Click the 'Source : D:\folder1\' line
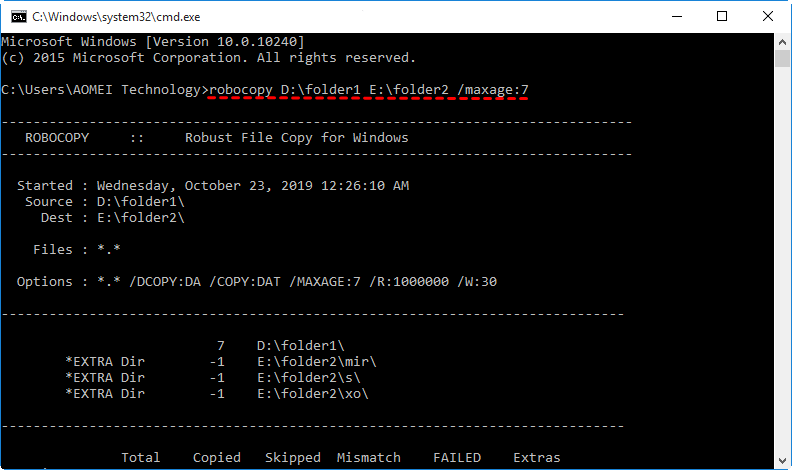 point(105,201)
